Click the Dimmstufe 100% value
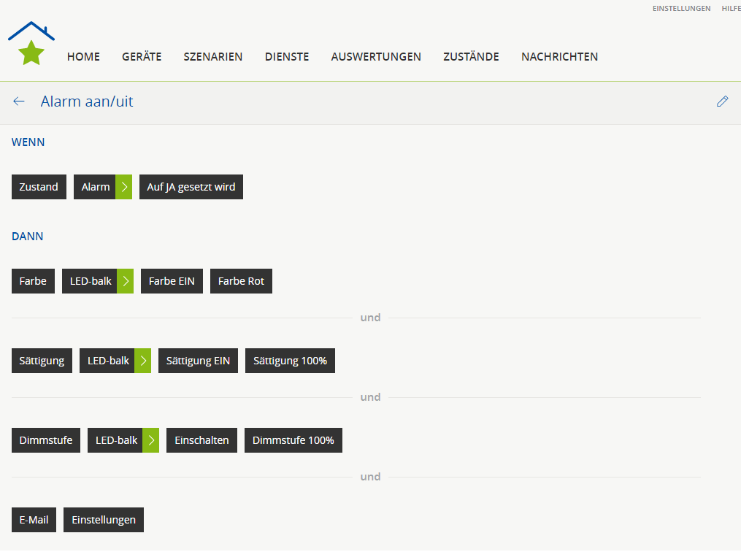741x560 pixels. click(x=293, y=440)
